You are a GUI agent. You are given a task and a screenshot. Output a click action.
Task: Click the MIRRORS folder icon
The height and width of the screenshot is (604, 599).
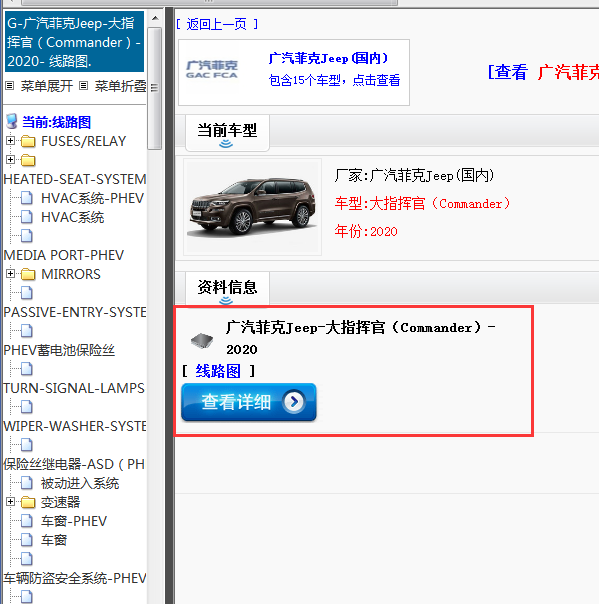click(x=28, y=274)
